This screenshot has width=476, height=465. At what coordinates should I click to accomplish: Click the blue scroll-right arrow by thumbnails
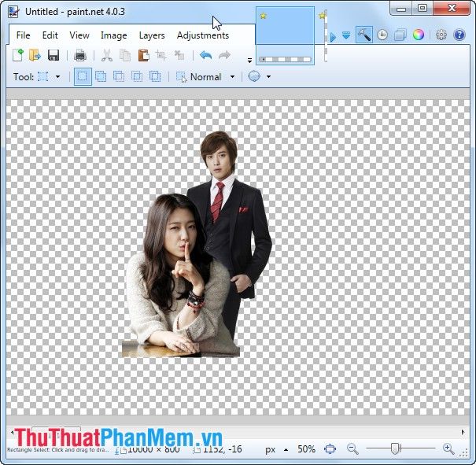[333, 37]
